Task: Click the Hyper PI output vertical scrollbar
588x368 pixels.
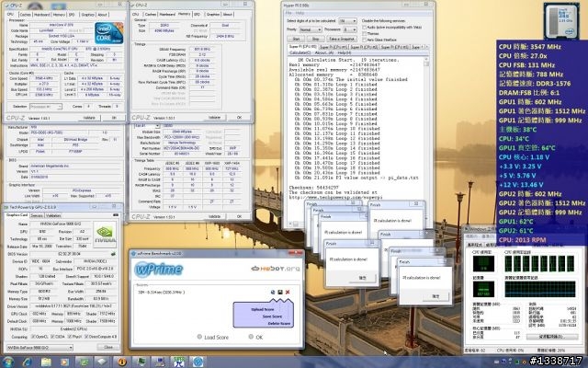Action: click(426, 139)
